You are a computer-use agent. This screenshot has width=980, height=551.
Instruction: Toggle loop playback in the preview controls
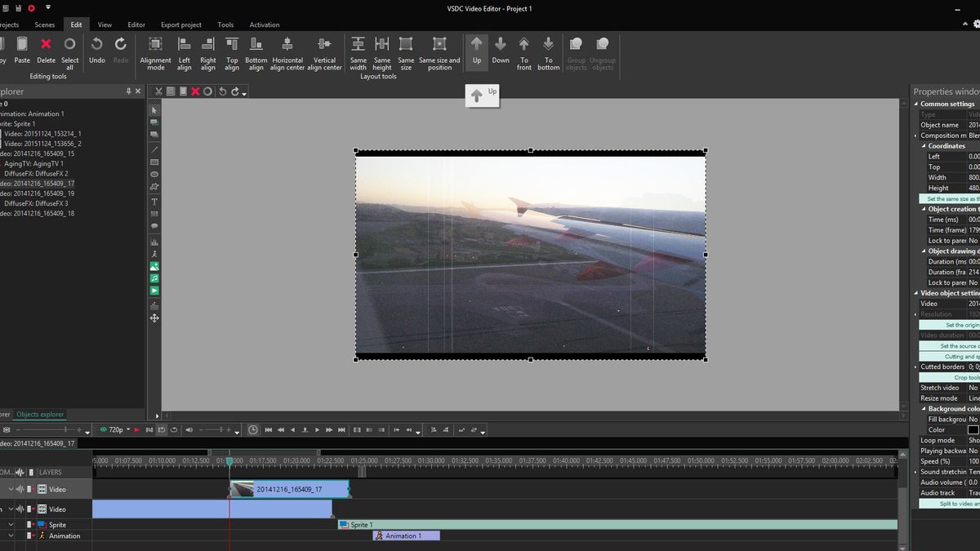pos(174,429)
